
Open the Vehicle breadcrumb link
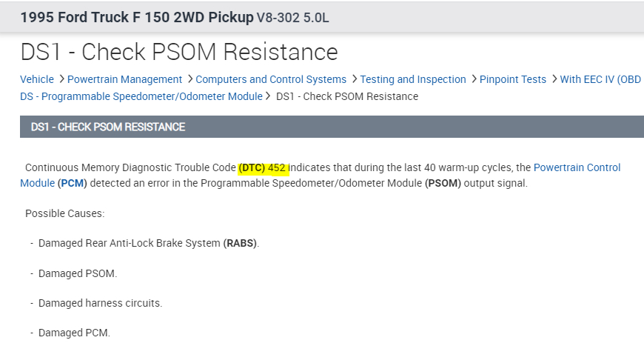(x=37, y=79)
